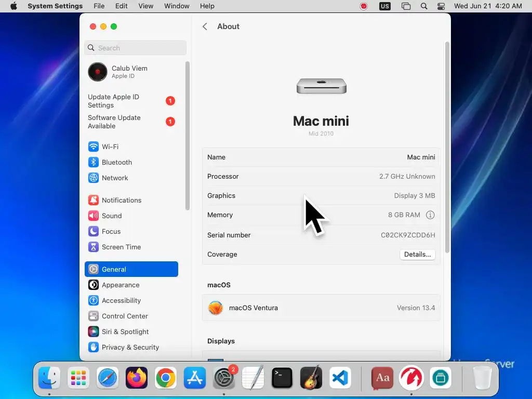Click the Coverage Details button
The height and width of the screenshot is (399, 532).
(x=417, y=255)
